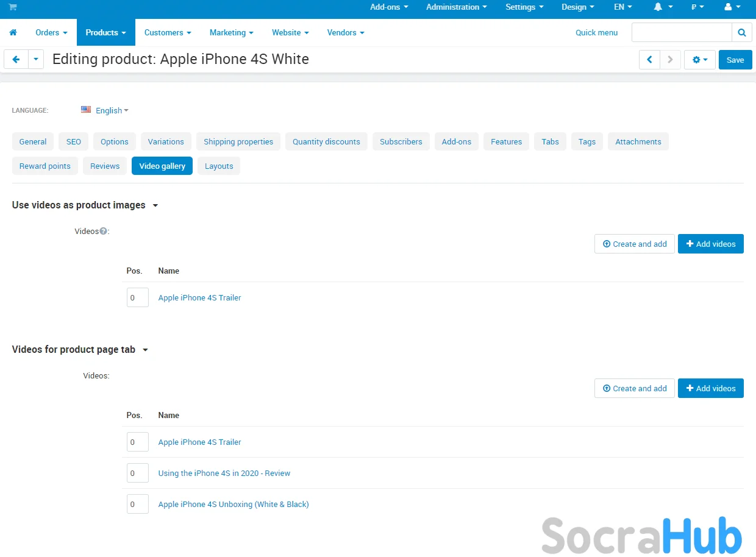Click the Save button

735,60
